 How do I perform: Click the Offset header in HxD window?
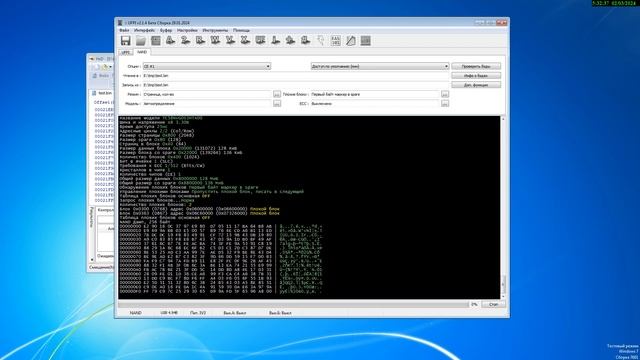coord(103,102)
